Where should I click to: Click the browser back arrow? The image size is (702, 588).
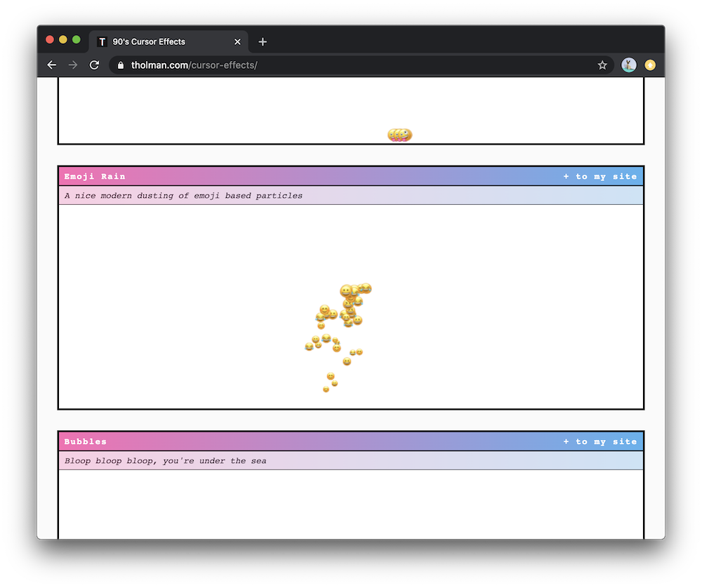click(51, 65)
